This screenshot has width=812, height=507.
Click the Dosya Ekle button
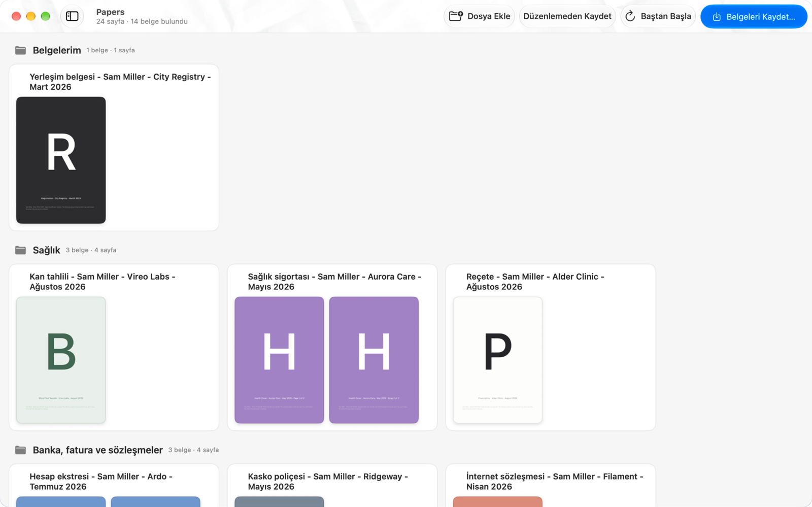pyautogui.click(x=480, y=16)
